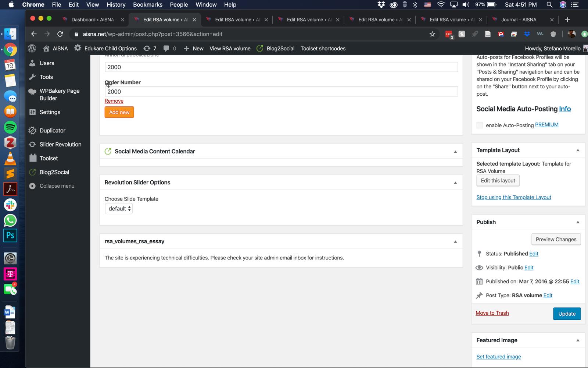588x368 pixels.
Task: Open Dropbox menu bar icon
Action: [x=381, y=5]
